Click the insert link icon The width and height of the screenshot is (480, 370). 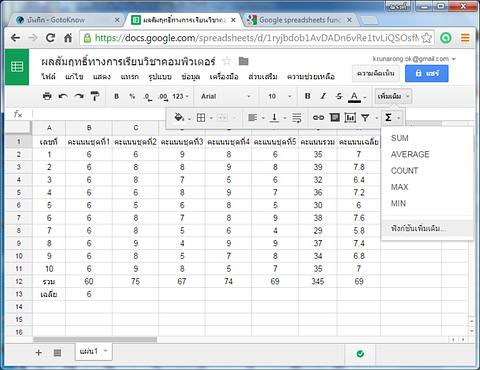[x=318, y=117]
